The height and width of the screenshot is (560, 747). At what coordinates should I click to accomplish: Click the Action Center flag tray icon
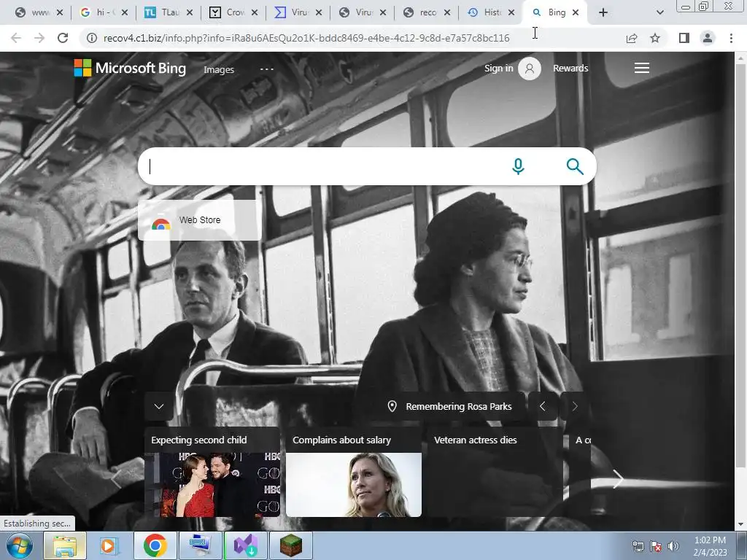click(x=656, y=546)
